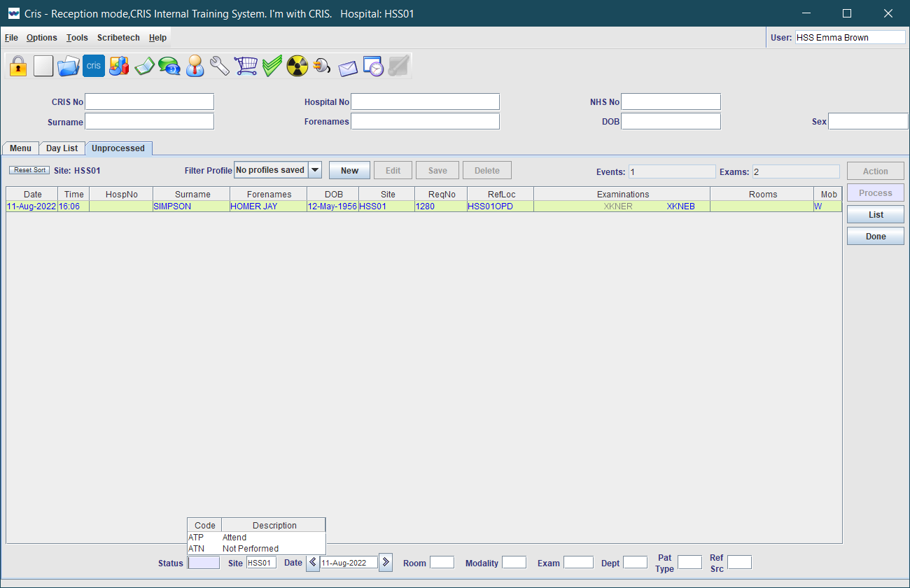Click the greyed-out pen icon
Image resolution: width=910 pixels, height=588 pixels.
coord(398,66)
